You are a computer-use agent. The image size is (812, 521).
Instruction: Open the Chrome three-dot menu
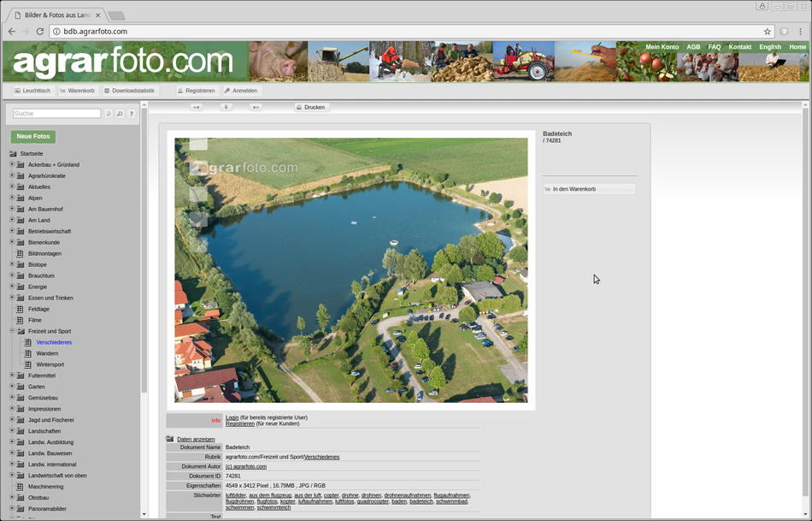pos(800,32)
